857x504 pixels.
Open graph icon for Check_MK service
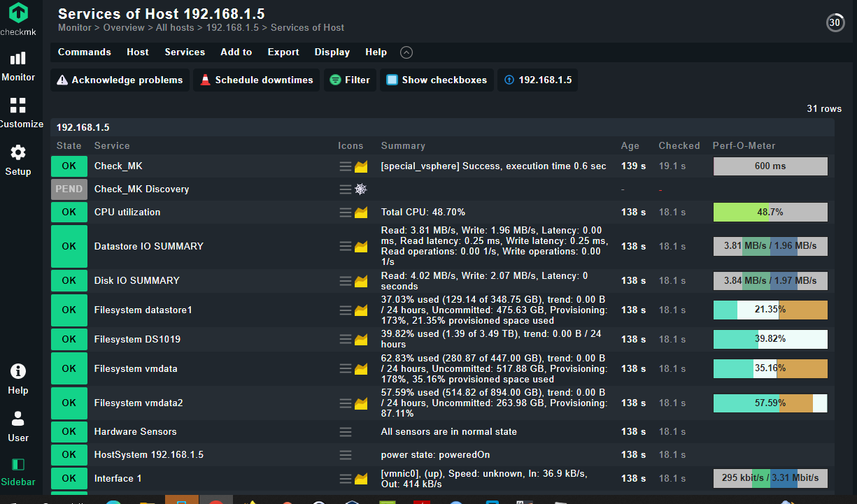361,166
